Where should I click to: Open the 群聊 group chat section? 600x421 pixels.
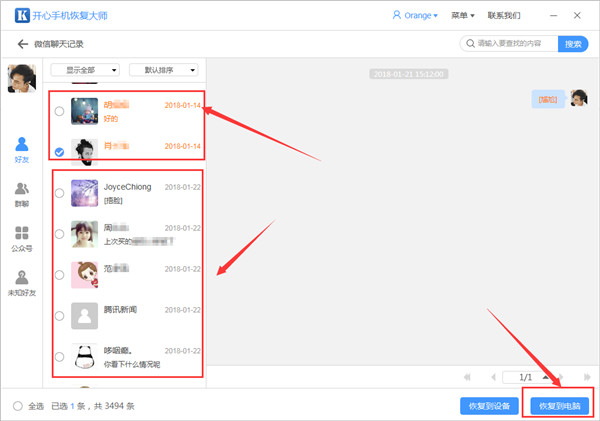(x=21, y=193)
